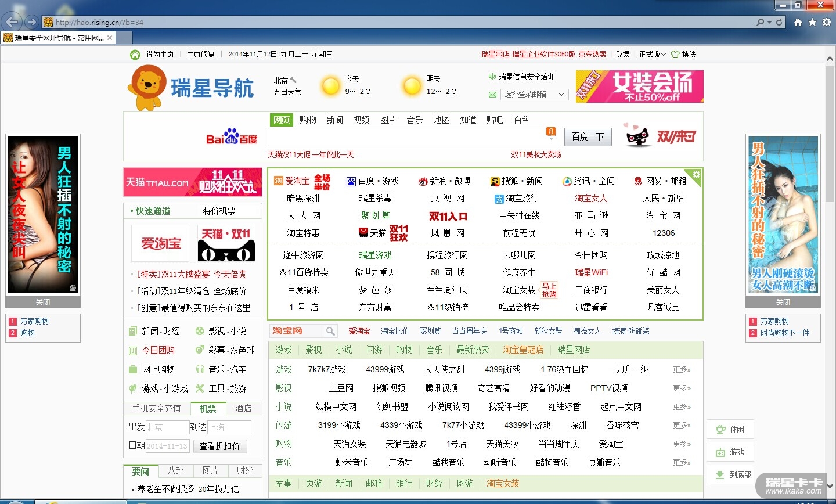
Task: Click the 爱淘宝 tile in 快速通道
Action: [x=160, y=243]
